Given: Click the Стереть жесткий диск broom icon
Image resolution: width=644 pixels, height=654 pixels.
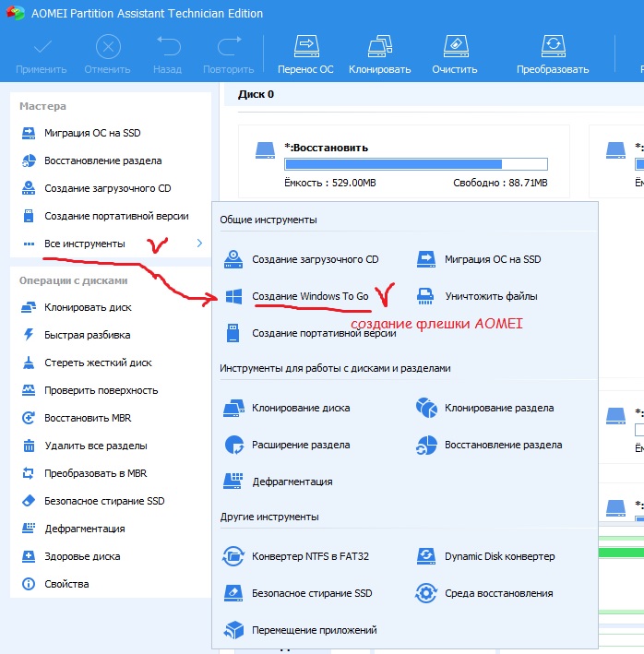Looking at the screenshot, I should pyautogui.click(x=29, y=363).
